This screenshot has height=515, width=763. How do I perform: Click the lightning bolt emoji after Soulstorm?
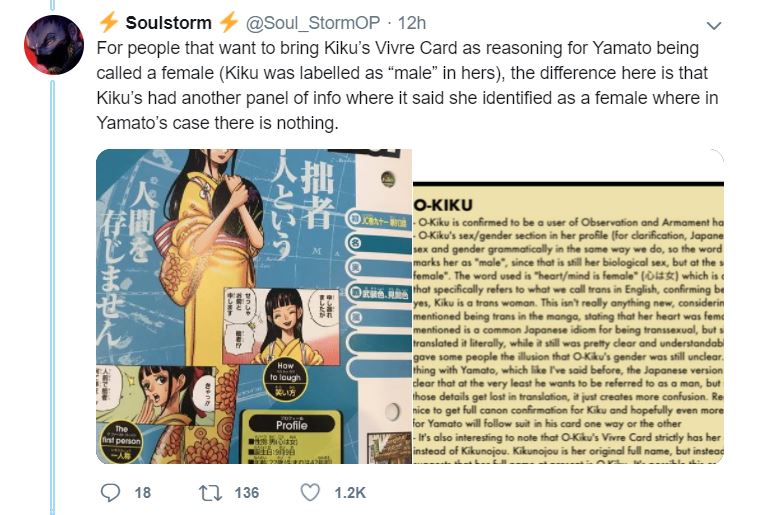point(229,22)
